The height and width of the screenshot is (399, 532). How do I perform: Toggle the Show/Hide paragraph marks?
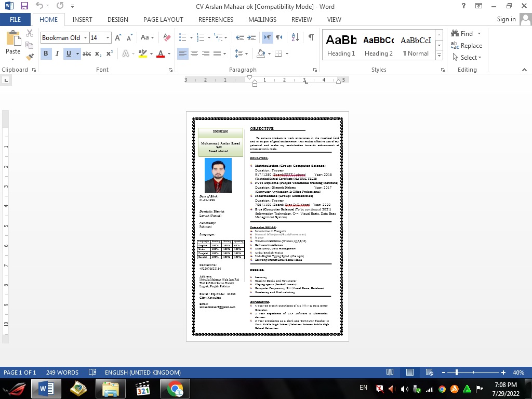310,37
